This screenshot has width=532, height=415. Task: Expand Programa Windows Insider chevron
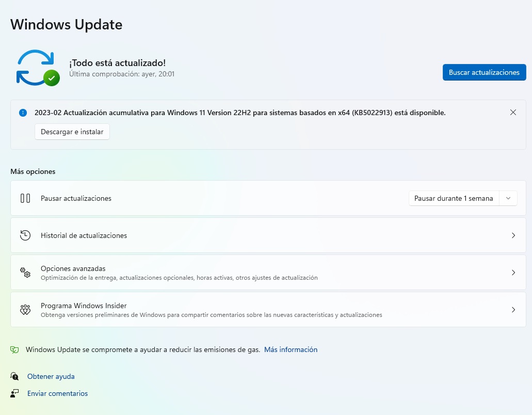[x=513, y=310]
